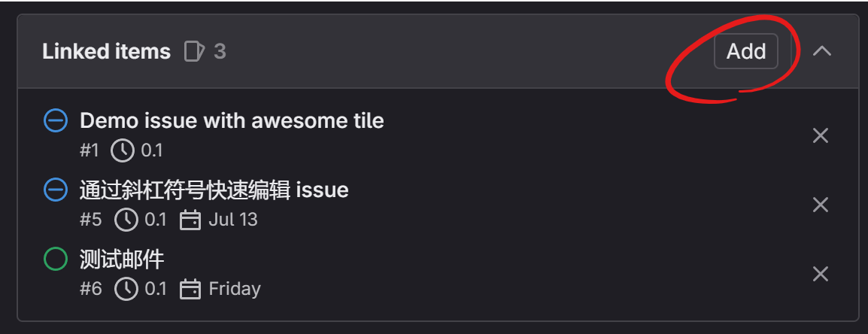
Task: Remove the linked issue '测试邮件'
Action: 821,274
